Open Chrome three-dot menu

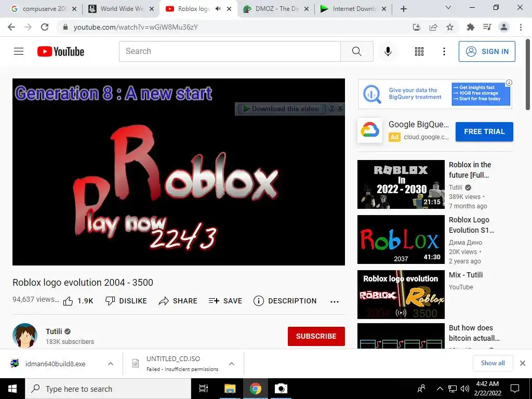[521, 27]
